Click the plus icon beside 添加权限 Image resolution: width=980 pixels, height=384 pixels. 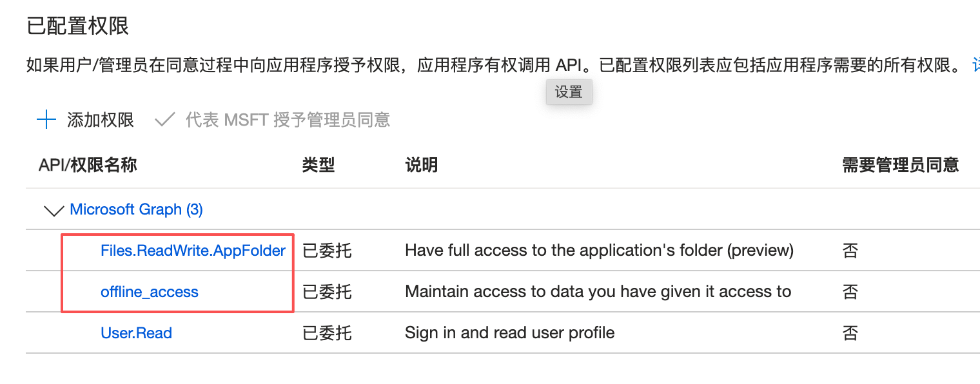(46, 120)
